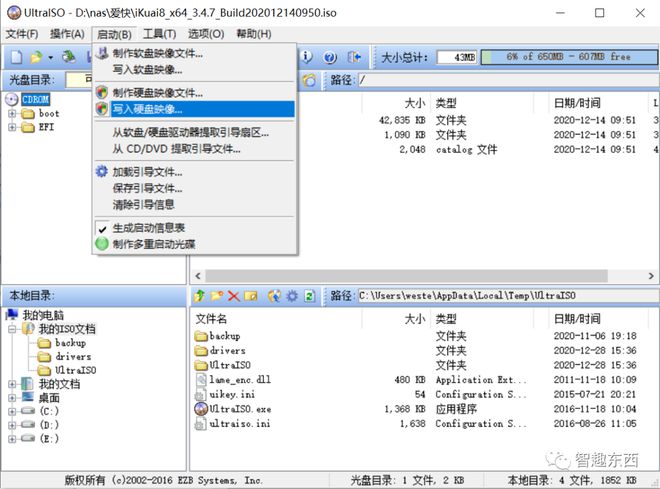This screenshot has width=660, height=489.
Task: Click the CDROM disc icon in image tree
Action: [x=12, y=99]
